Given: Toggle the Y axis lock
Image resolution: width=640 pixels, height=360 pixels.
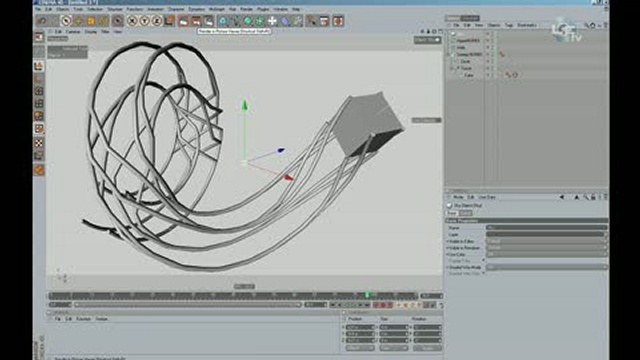Looking at the screenshot, I should pyautogui.click(x=144, y=21).
